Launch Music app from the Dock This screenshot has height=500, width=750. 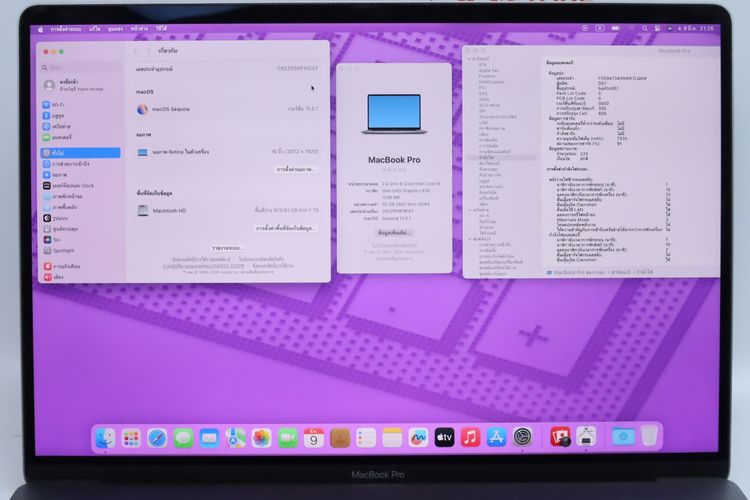point(470,438)
